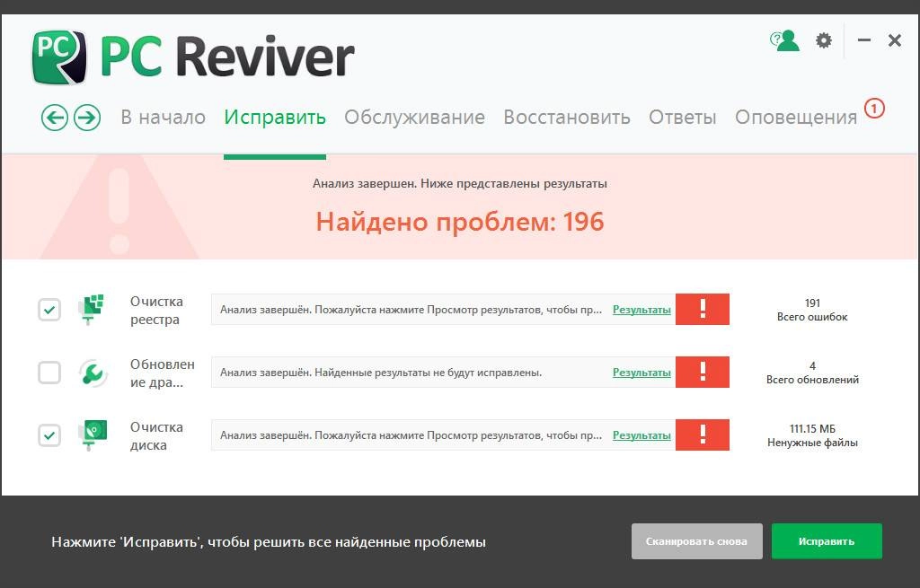The height and width of the screenshot is (588, 920).
Task: Click the registry cleanup broom icon
Action: (x=91, y=310)
